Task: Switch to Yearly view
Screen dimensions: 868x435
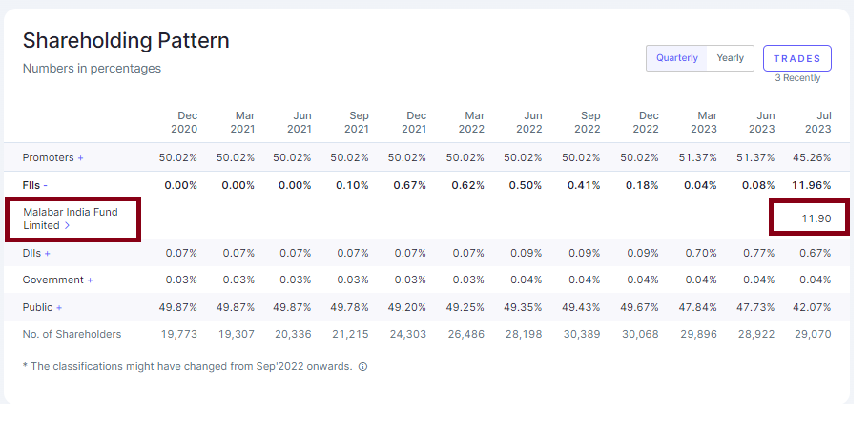Action: 730,58
